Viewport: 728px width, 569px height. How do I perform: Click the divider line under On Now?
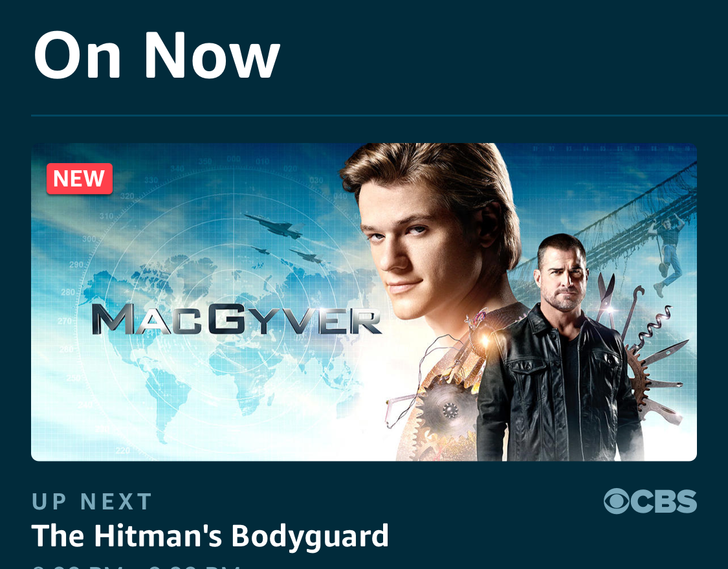point(379,115)
